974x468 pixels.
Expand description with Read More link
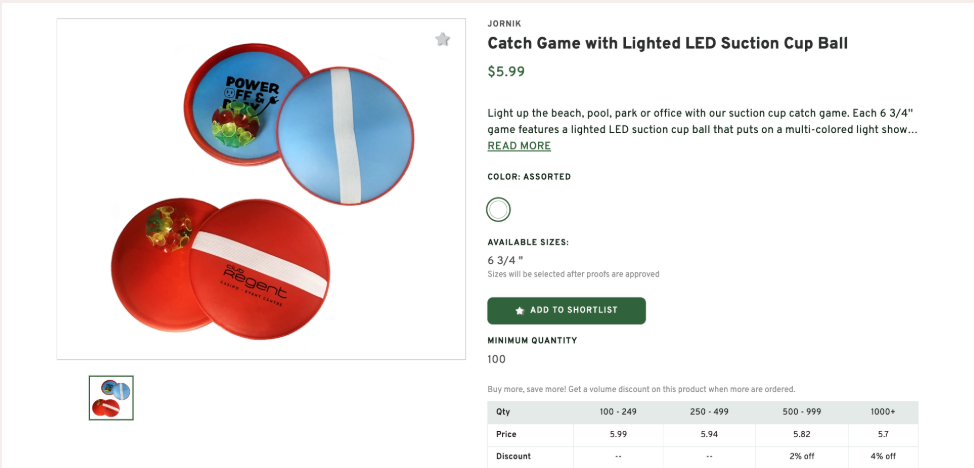click(x=519, y=146)
